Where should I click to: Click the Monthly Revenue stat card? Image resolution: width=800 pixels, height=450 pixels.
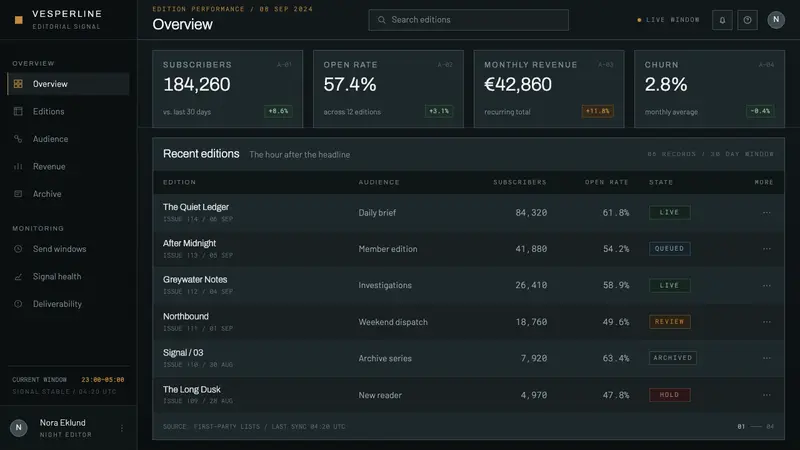point(548,89)
